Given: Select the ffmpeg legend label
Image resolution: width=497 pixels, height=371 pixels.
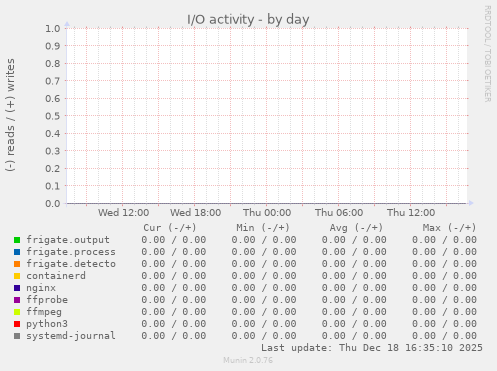Looking at the screenshot, I should pos(44,312).
